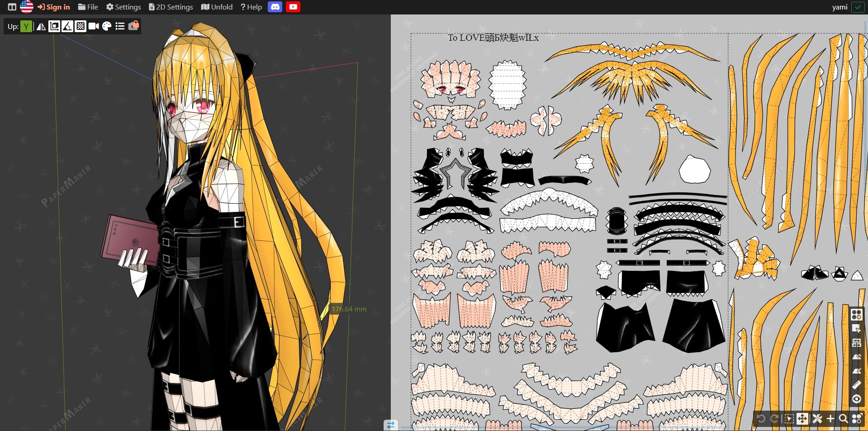
Task: Click the mirror/flip model icon
Action: [x=41, y=26]
